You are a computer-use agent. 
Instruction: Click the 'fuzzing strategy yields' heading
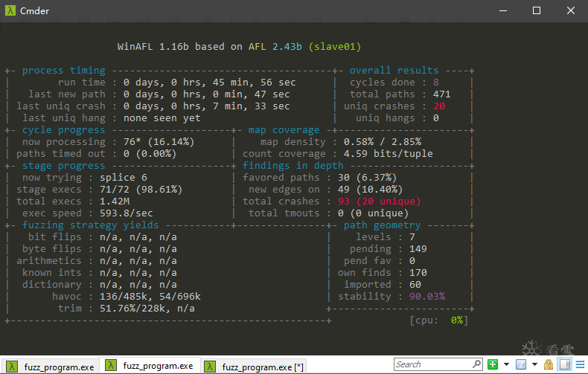[90, 225]
